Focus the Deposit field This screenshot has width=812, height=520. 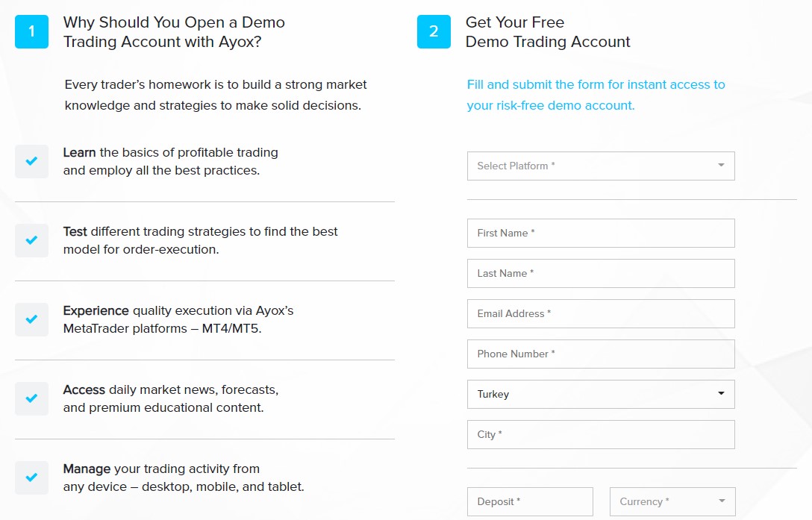(x=530, y=501)
